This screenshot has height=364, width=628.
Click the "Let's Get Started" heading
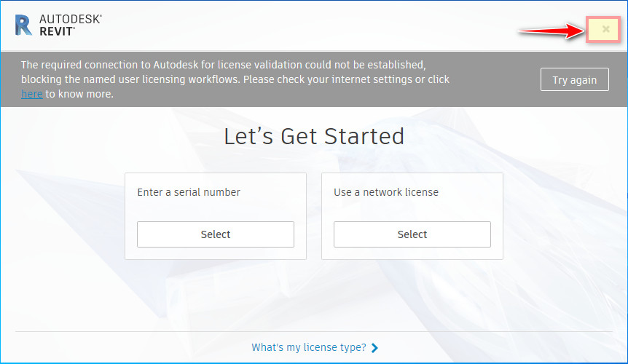tap(314, 136)
